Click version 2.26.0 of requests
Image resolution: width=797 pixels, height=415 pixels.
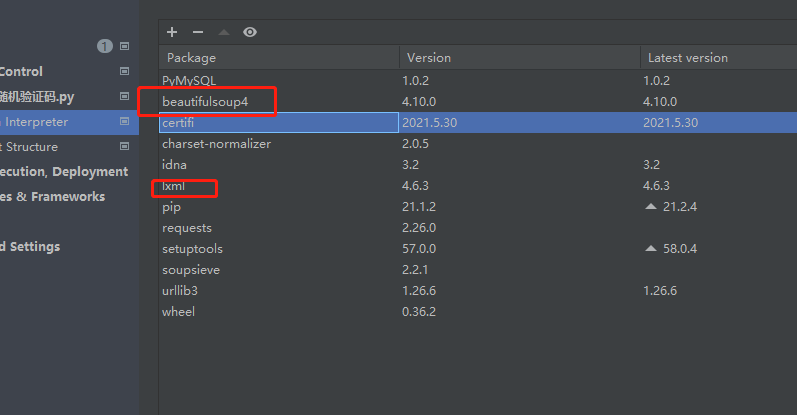[419, 228]
